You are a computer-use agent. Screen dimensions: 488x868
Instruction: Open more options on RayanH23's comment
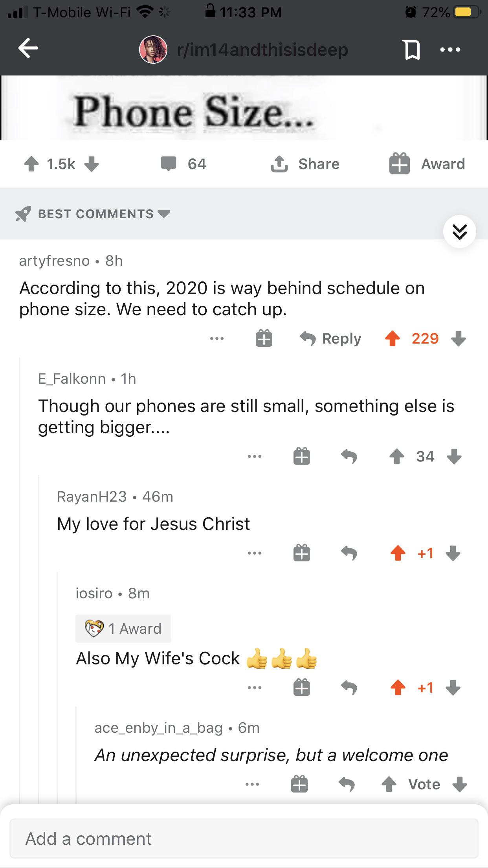(255, 553)
